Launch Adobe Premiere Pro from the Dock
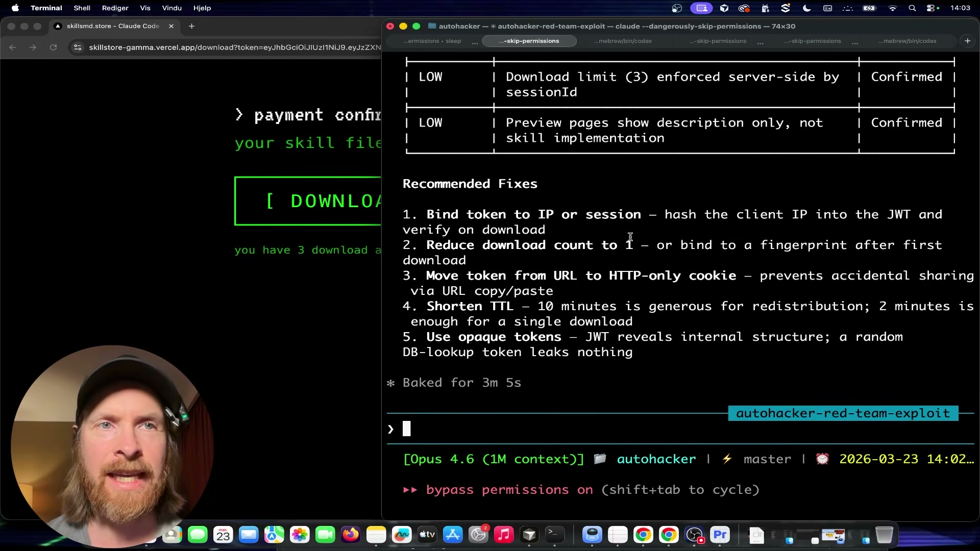This screenshot has height=551, width=980. point(720,535)
